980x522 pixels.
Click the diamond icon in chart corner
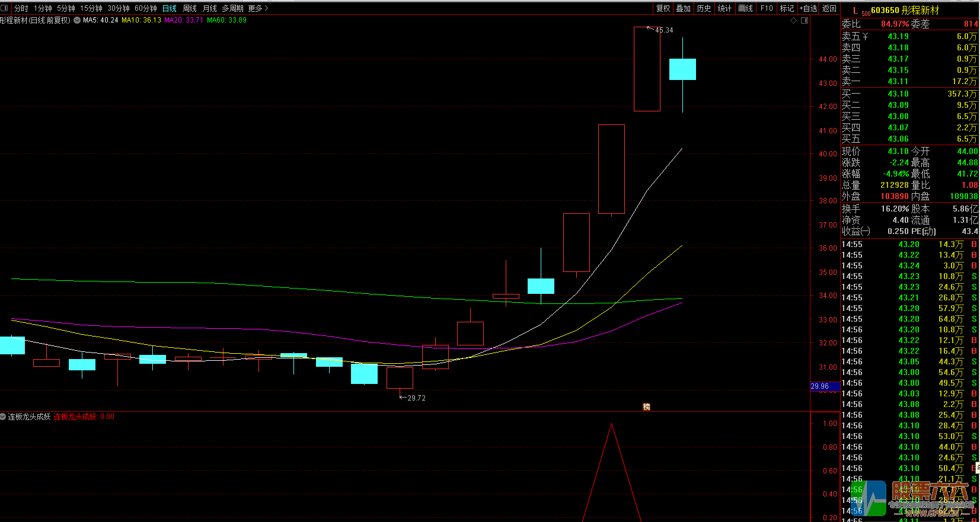794,20
